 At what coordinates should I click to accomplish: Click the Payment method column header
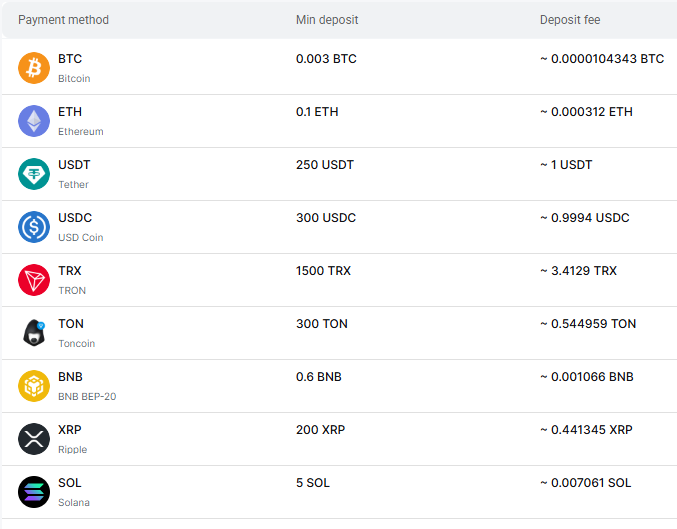pyautogui.click(x=63, y=20)
